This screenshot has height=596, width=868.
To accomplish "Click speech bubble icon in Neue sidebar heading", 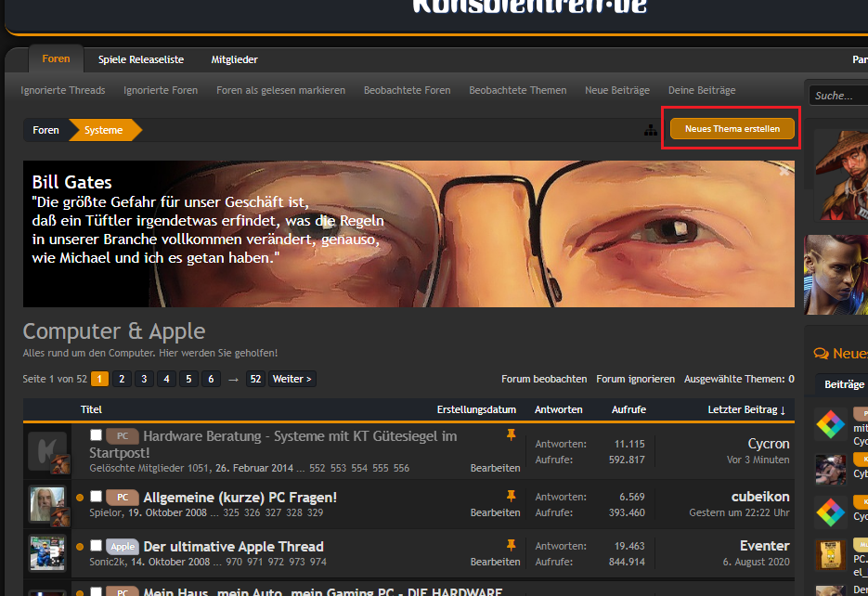I will click(821, 353).
